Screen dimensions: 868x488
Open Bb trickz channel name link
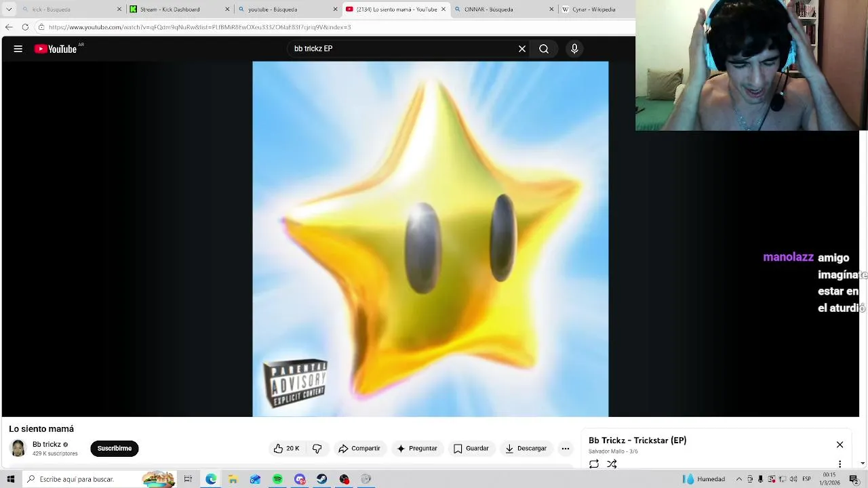pyautogui.click(x=47, y=445)
